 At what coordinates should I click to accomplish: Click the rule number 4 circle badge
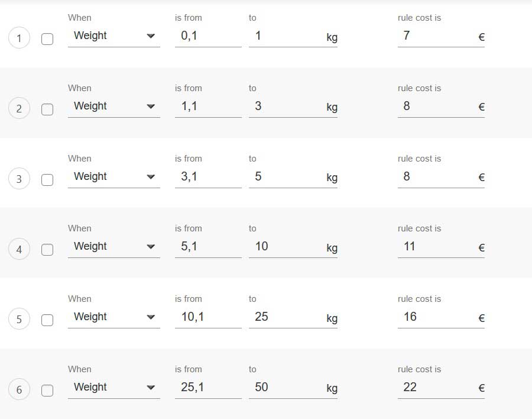pyautogui.click(x=19, y=249)
